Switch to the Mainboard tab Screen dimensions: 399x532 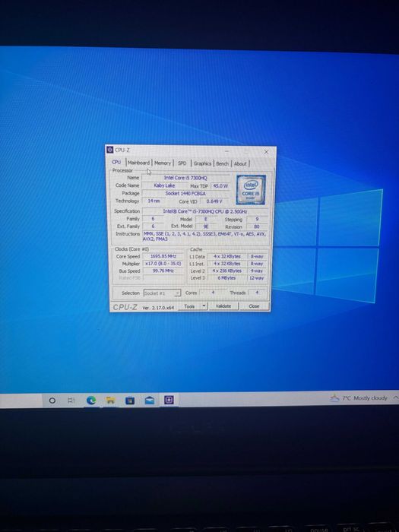pos(139,163)
